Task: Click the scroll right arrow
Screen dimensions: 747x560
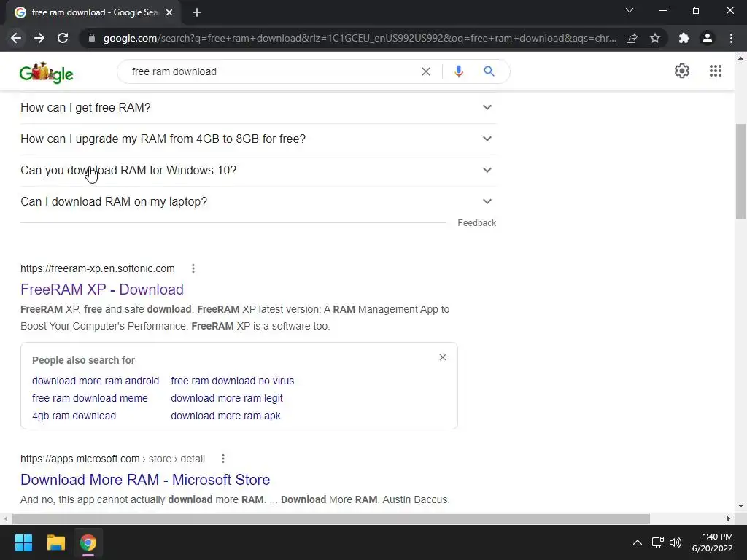Action: coord(729,518)
